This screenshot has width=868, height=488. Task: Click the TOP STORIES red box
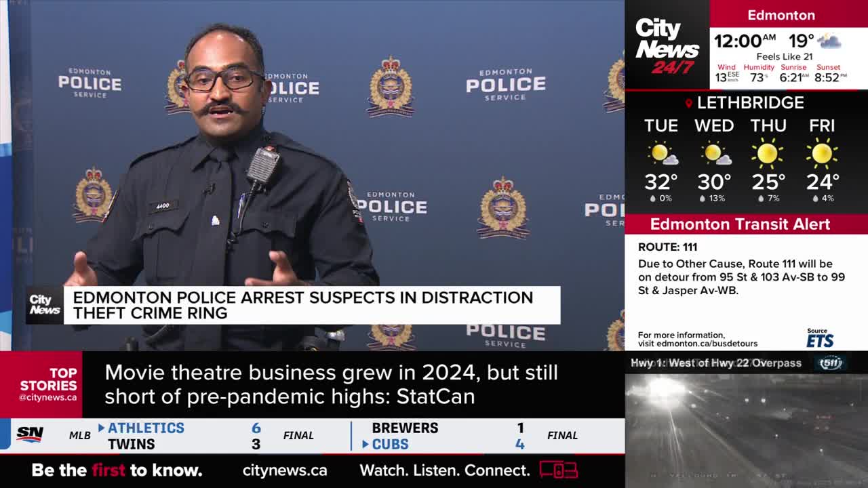click(x=41, y=384)
